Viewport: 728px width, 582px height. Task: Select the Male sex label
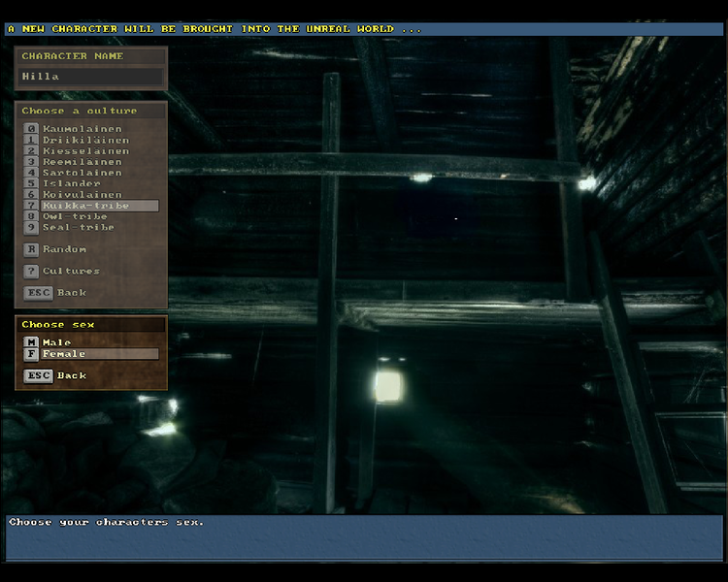click(56, 342)
